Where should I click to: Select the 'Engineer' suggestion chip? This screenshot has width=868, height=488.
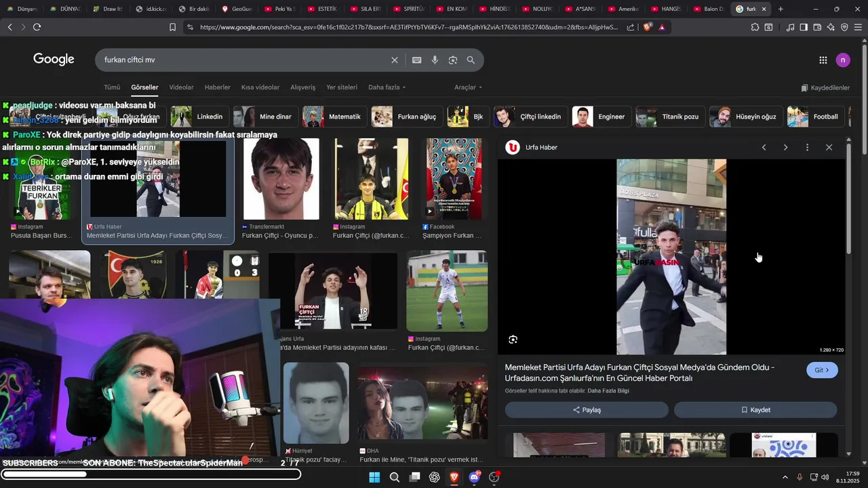click(x=600, y=117)
